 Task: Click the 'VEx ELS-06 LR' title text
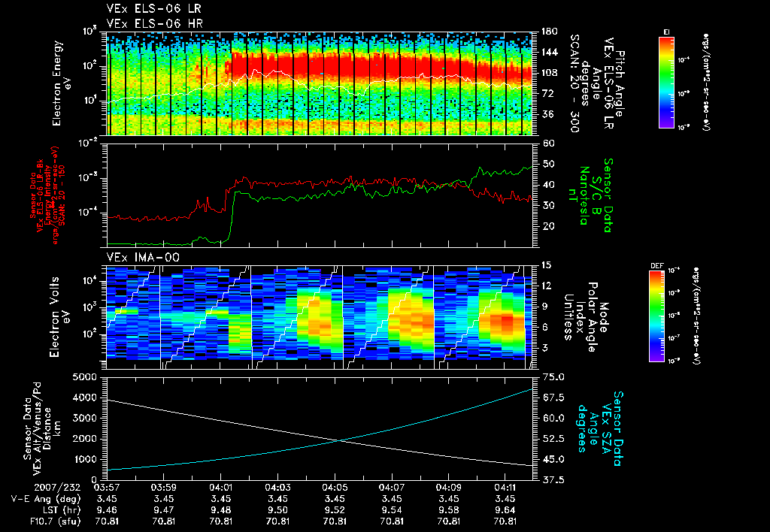[x=153, y=8]
